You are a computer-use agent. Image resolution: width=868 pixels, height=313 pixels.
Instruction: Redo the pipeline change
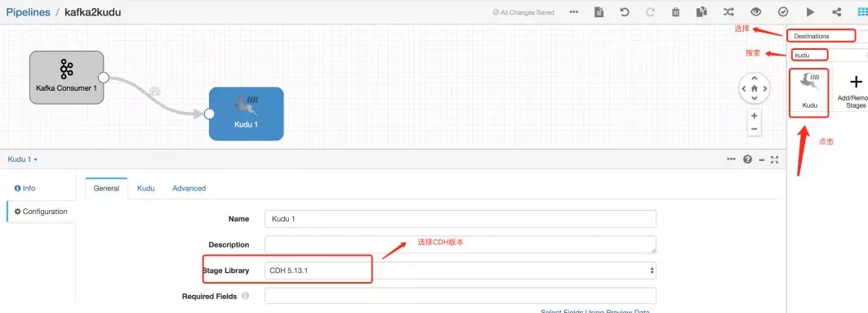pos(651,11)
